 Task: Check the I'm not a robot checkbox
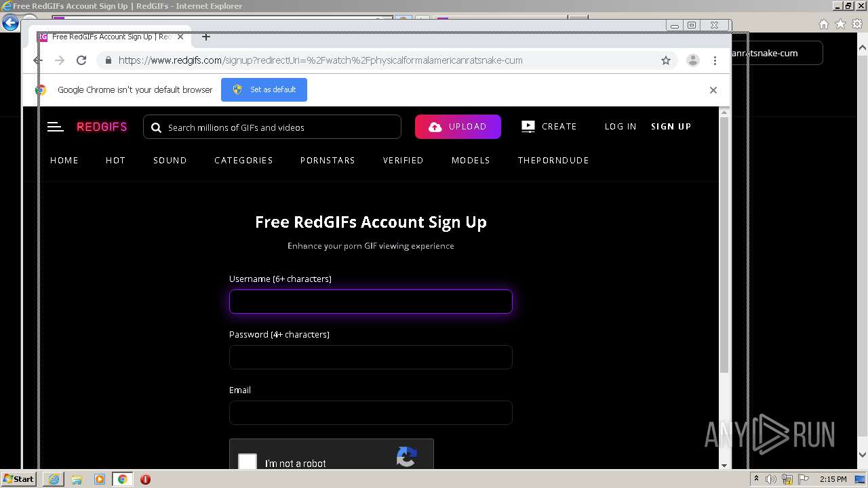pos(248,462)
